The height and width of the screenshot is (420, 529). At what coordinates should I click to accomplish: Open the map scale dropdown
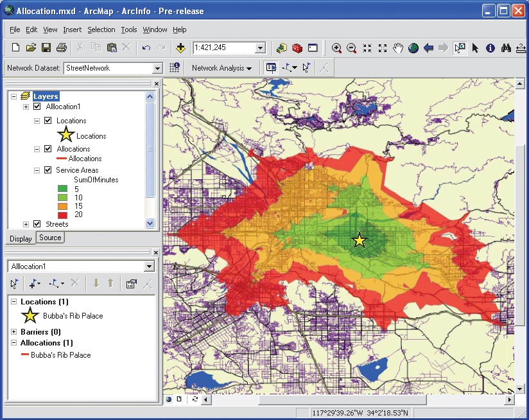[x=260, y=48]
